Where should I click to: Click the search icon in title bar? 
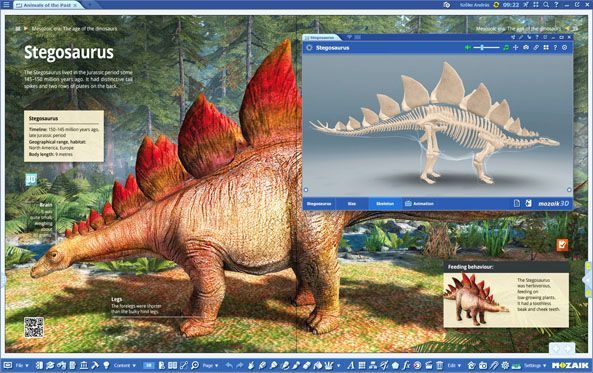coord(546,5)
